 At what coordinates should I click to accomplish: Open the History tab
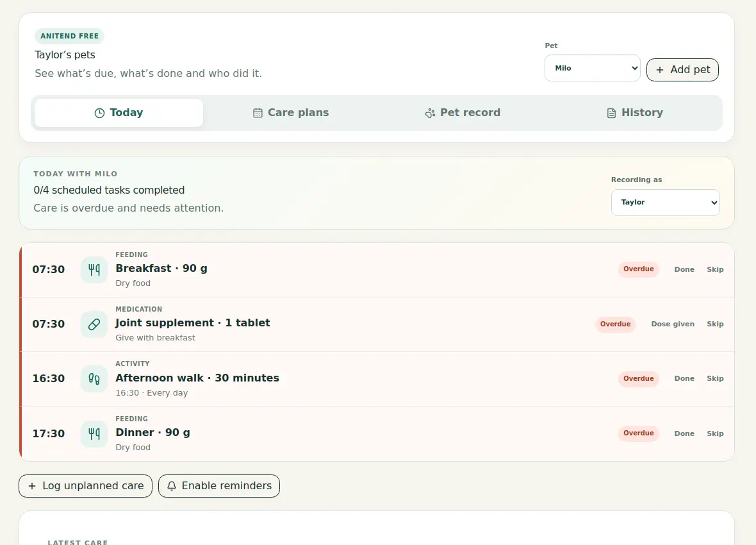click(634, 113)
